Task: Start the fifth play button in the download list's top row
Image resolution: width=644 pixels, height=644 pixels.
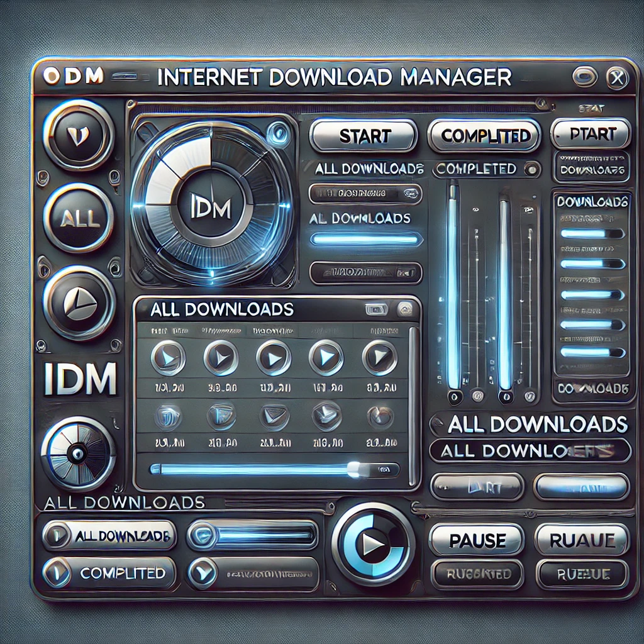Action: pos(379,358)
